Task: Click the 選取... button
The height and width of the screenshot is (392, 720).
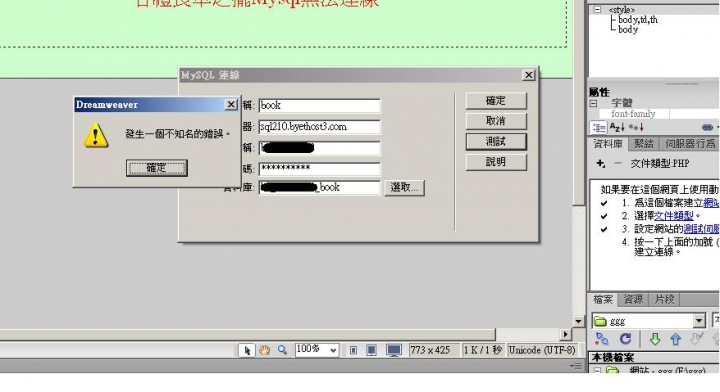Action: pos(404,187)
